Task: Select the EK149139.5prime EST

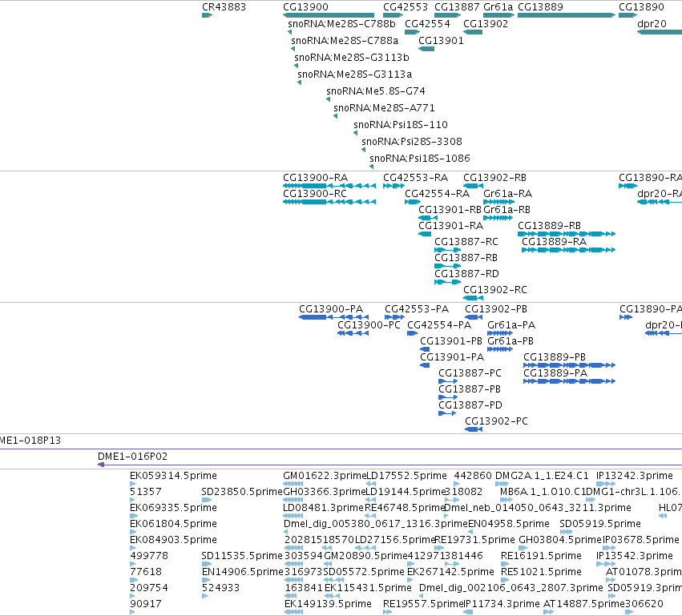Action: [x=293, y=612]
